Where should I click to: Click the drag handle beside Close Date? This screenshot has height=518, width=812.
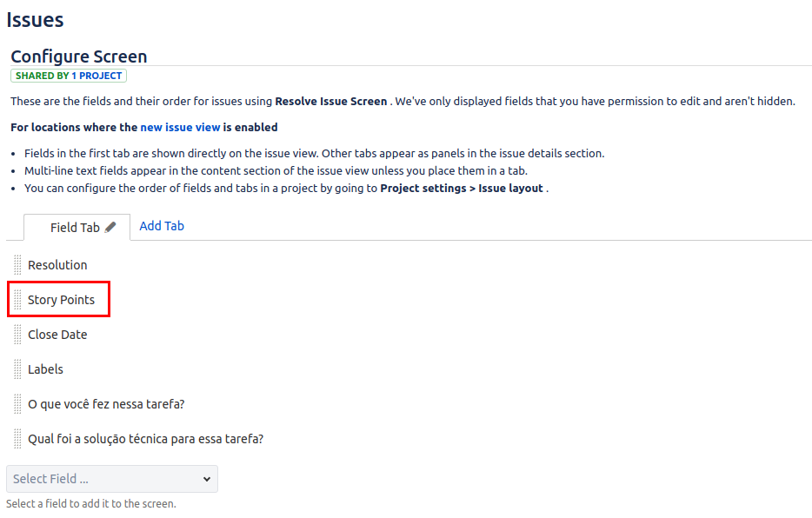17,335
